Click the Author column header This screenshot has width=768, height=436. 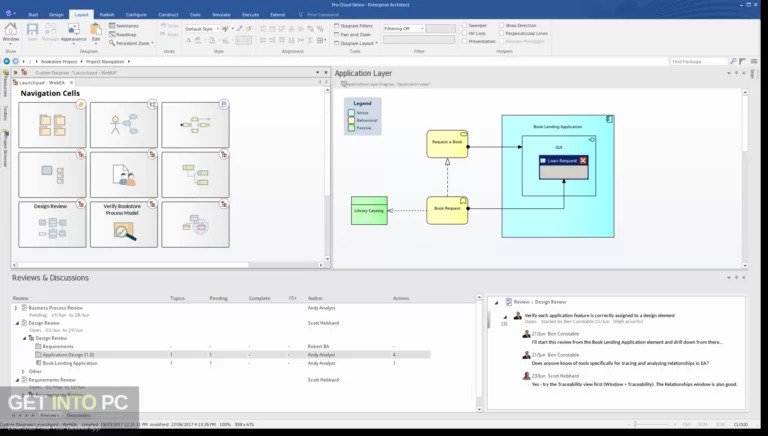pos(315,298)
